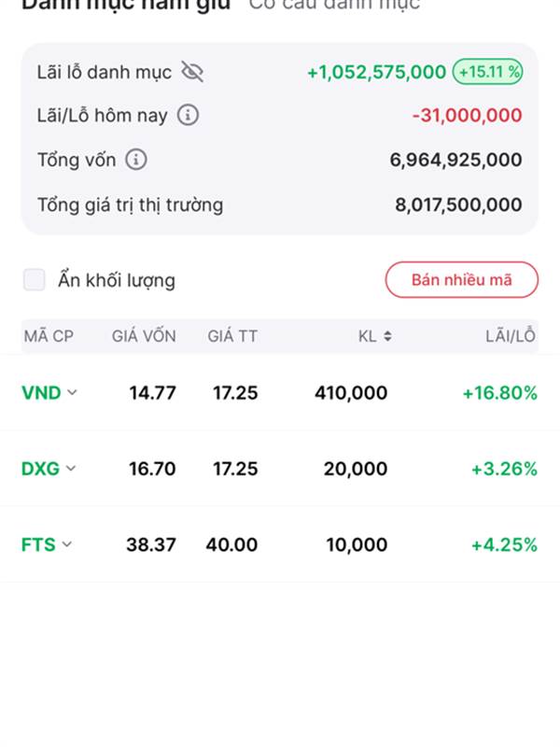Click the DXG ticker symbol
The width and height of the screenshot is (560, 747).
(40, 469)
